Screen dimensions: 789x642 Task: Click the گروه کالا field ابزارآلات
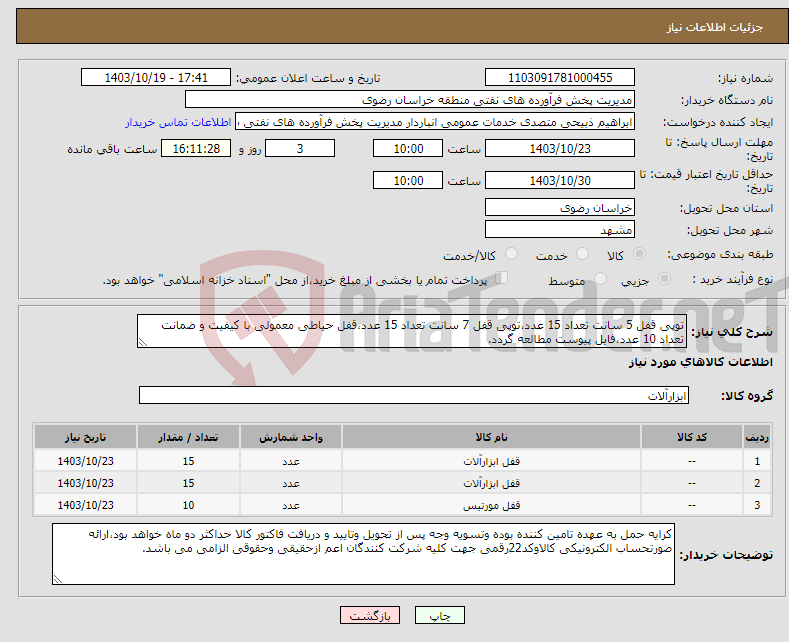point(414,395)
